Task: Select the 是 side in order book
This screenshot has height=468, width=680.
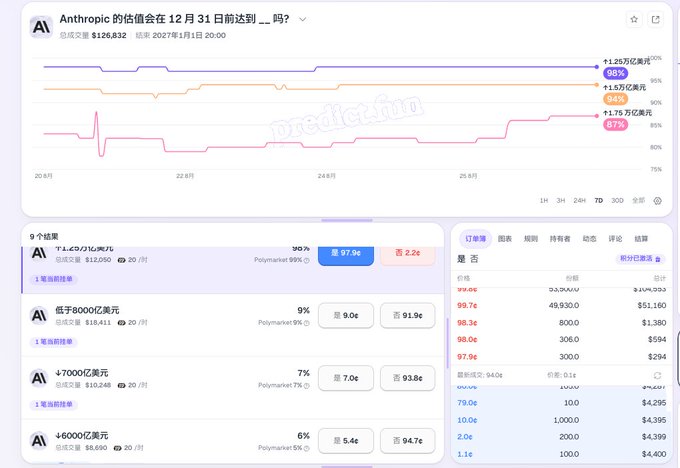Action: coord(461,259)
